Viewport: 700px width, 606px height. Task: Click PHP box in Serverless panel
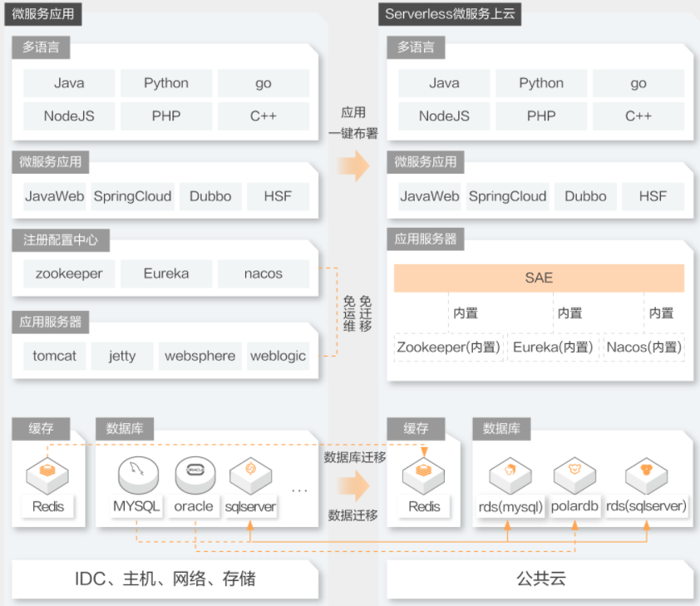pos(541,116)
